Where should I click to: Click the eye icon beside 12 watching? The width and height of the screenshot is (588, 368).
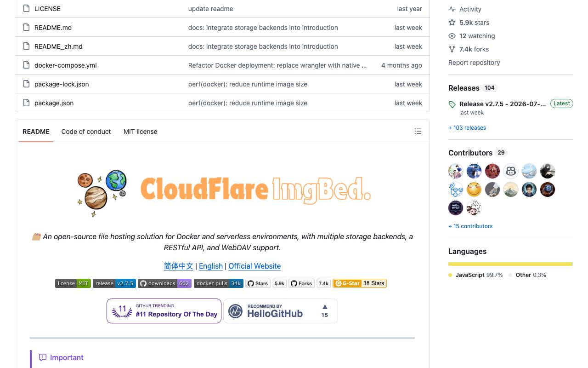point(452,36)
